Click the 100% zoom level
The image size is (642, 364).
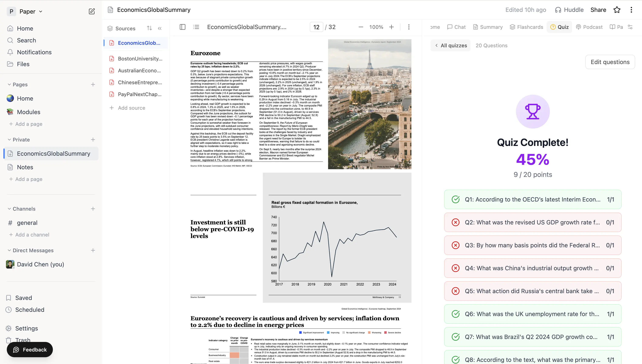click(376, 27)
